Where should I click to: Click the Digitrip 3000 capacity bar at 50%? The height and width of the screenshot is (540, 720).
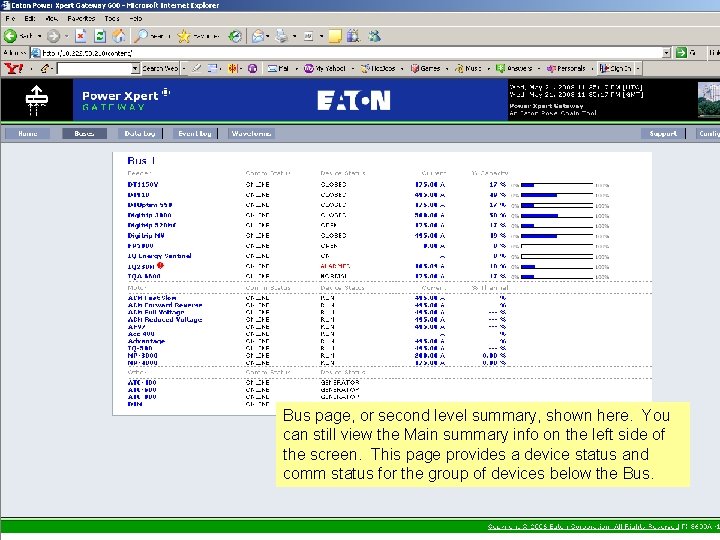pyautogui.click(x=557, y=215)
